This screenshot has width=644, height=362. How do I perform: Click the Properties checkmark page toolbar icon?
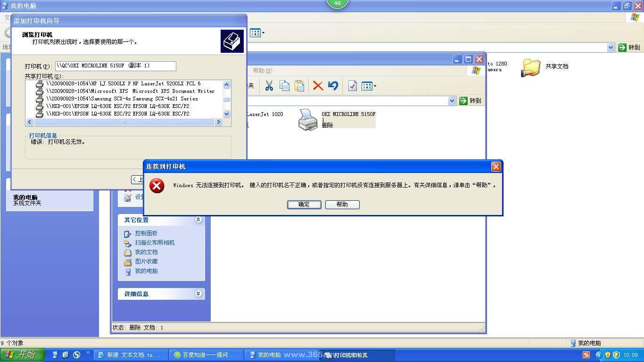(353, 86)
